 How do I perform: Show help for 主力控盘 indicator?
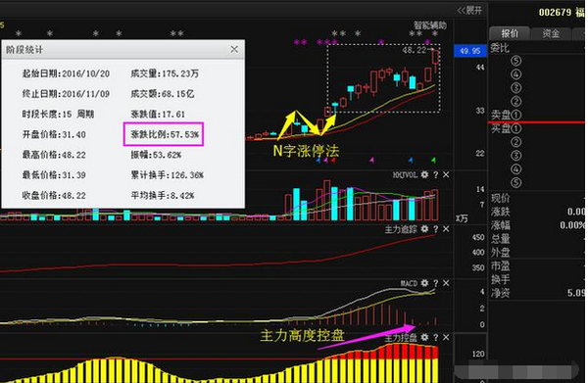click(x=436, y=338)
